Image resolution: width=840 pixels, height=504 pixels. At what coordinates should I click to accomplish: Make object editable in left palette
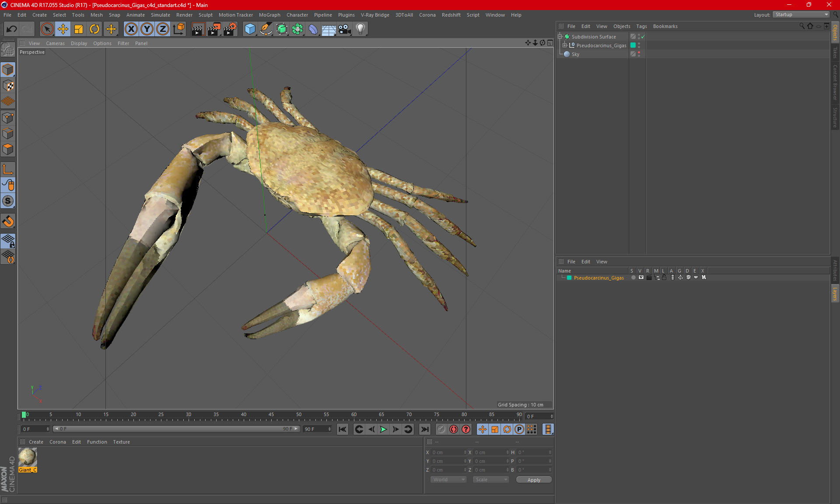click(8, 49)
